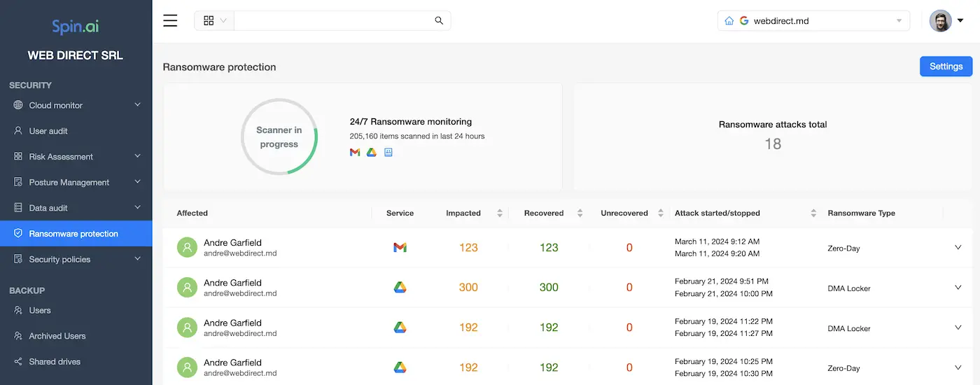Viewport: 980px width, 385px height.
Task: Click the user profile avatar photo
Action: click(x=940, y=20)
